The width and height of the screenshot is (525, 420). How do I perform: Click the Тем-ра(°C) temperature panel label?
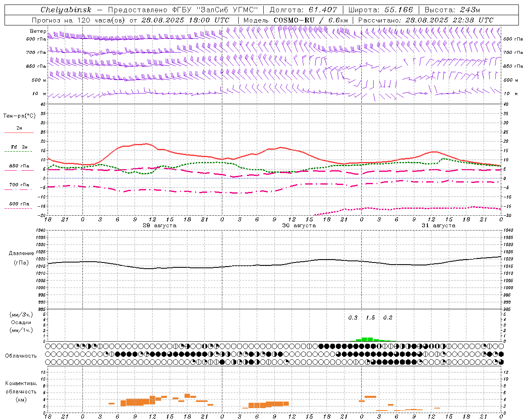[19, 116]
